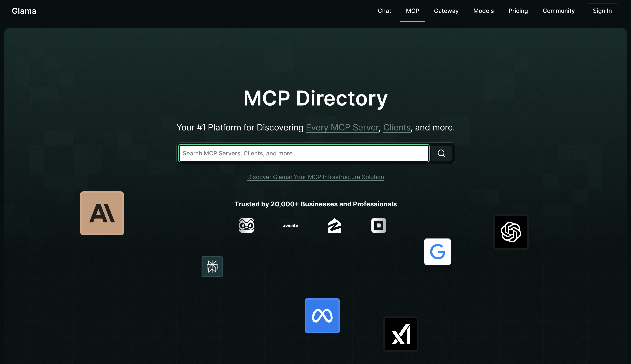
Task: Open the Community navigation link
Action: coord(559,11)
